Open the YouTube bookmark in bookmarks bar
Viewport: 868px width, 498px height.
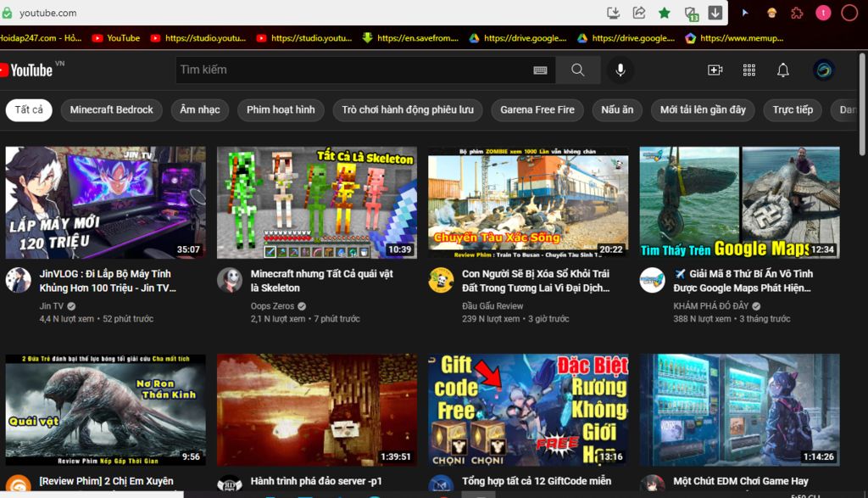pos(115,38)
